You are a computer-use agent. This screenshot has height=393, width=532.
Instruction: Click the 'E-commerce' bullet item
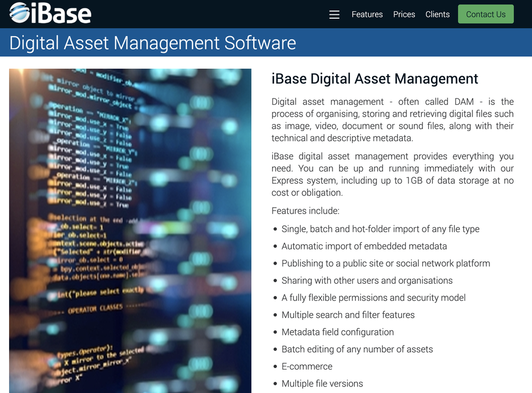click(307, 366)
